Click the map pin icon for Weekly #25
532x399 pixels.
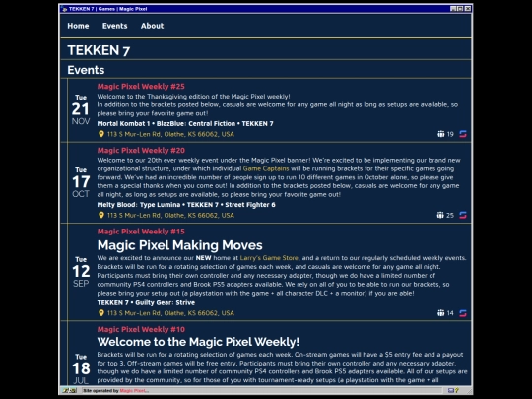click(101, 134)
